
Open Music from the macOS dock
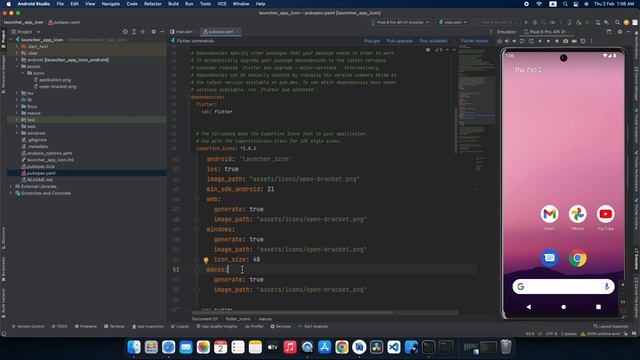point(290,347)
